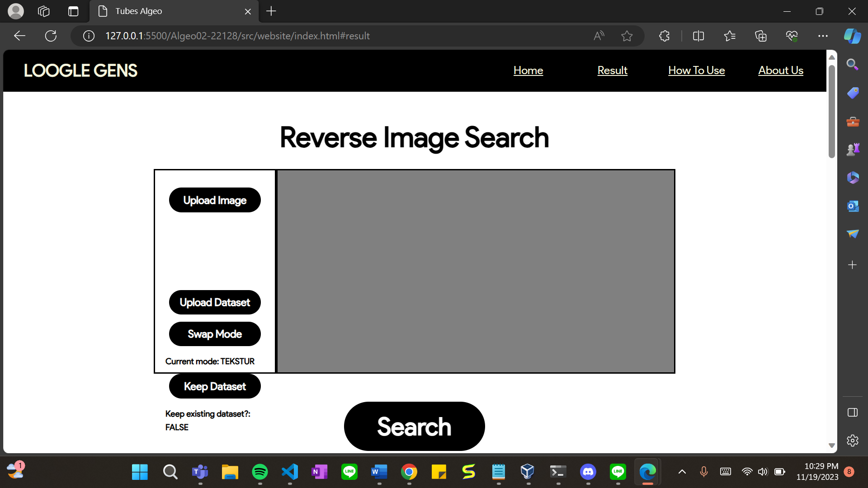The height and width of the screenshot is (488, 868).
Task: Open Settings and more ellipsis menu
Action: pos(823,36)
